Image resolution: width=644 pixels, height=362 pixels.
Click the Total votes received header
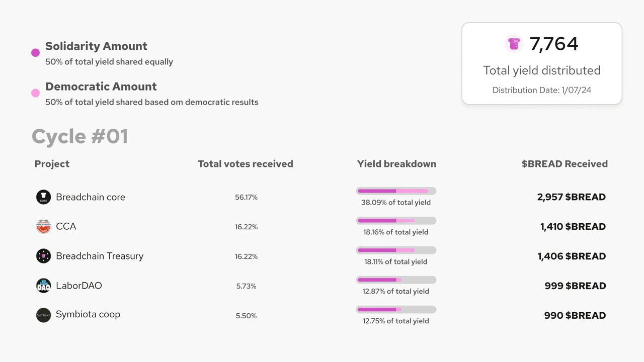(x=246, y=164)
